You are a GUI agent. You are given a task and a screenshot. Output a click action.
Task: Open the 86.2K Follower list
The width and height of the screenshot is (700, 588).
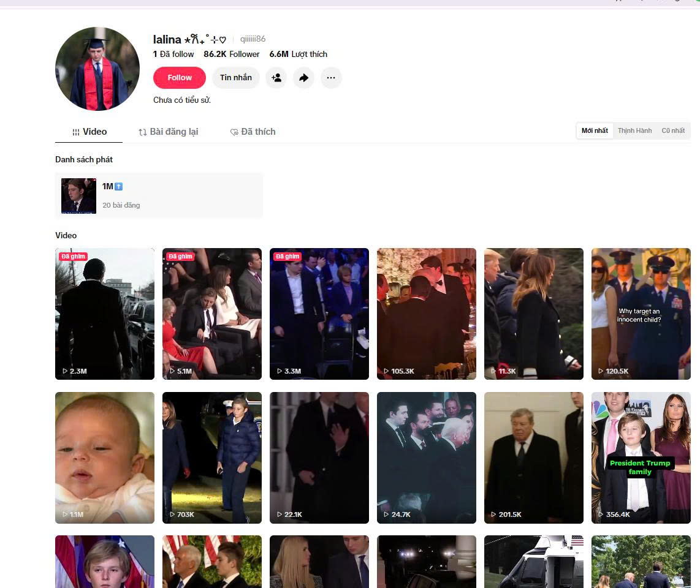point(231,54)
